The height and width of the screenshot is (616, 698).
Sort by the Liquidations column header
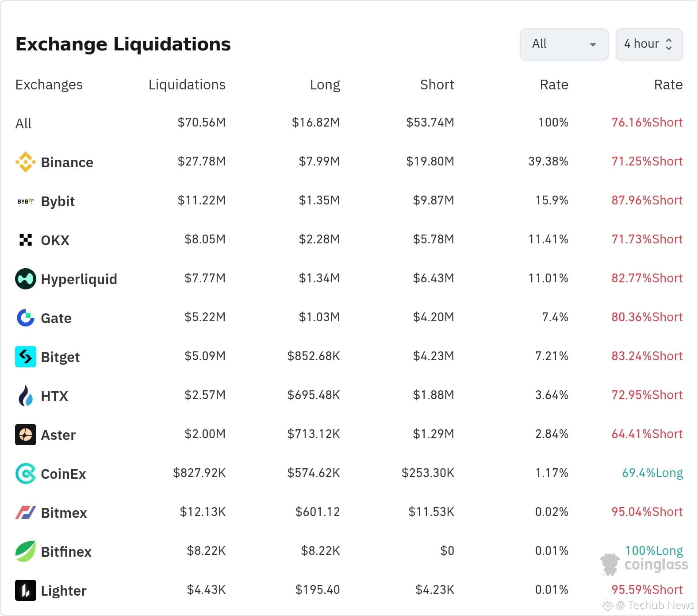click(187, 85)
